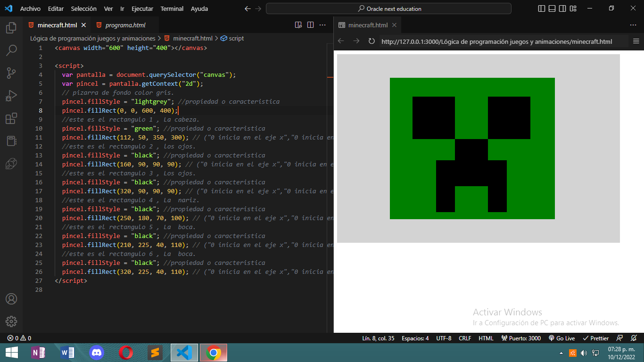This screenshot has width=644, height=362.
Task: Click Puerto: 3000 status item
Action: pyautogui.click(x=521, y=338)
